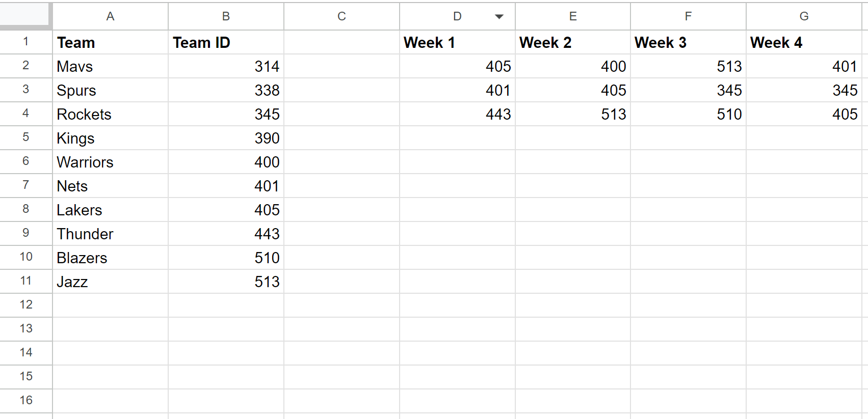The width and height of the screenshot is (868, 419).
Task: Select column C header
Action: coord(341,16)
